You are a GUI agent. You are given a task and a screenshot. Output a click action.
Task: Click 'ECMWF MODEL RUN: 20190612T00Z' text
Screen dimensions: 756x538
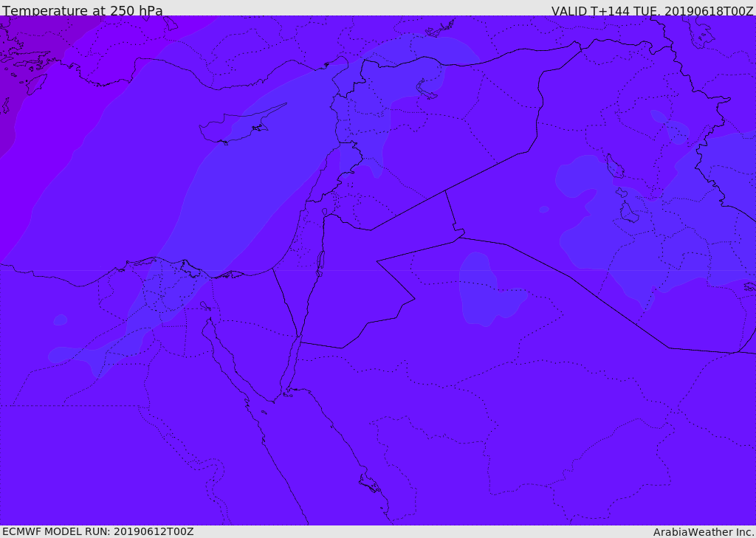coord(98,531)
